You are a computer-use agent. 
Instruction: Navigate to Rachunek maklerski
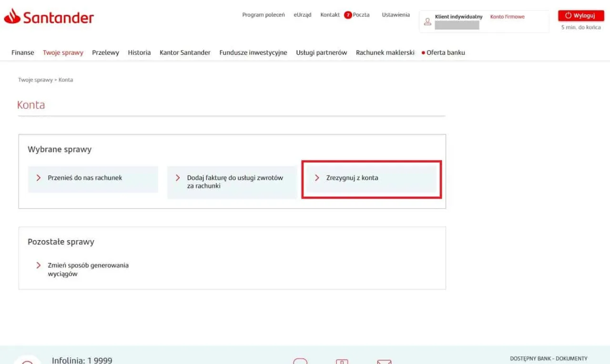[385, 52]
